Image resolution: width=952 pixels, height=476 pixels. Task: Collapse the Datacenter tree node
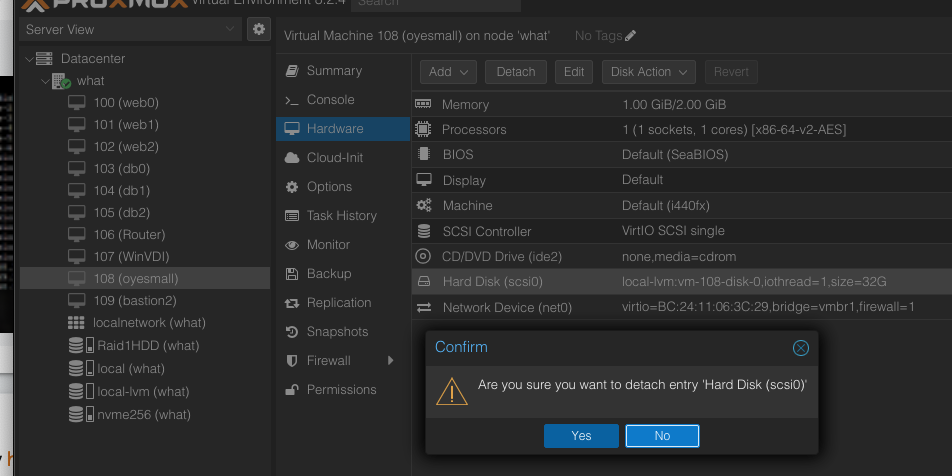(x=29, y=59)
